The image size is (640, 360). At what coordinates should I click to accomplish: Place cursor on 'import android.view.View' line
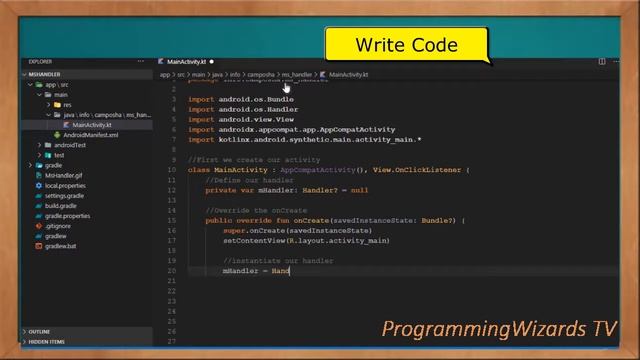[241, 120]
